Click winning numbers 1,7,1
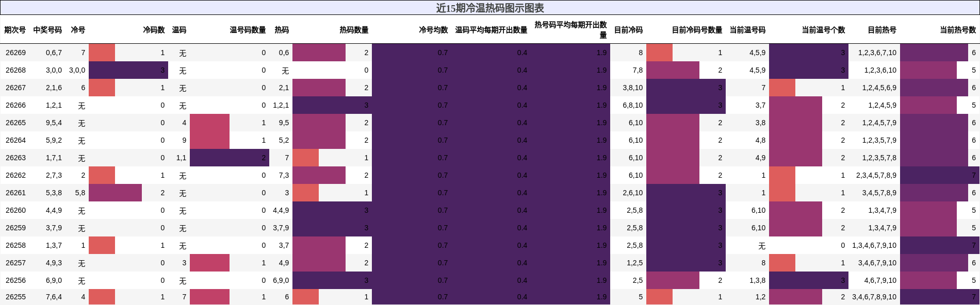Viewport: 980px width, 305px height. (x=54, y=158)
